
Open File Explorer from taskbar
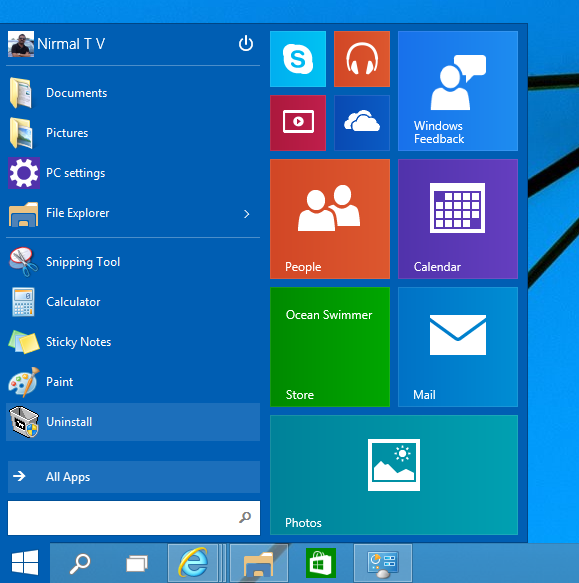click(258, 563)
